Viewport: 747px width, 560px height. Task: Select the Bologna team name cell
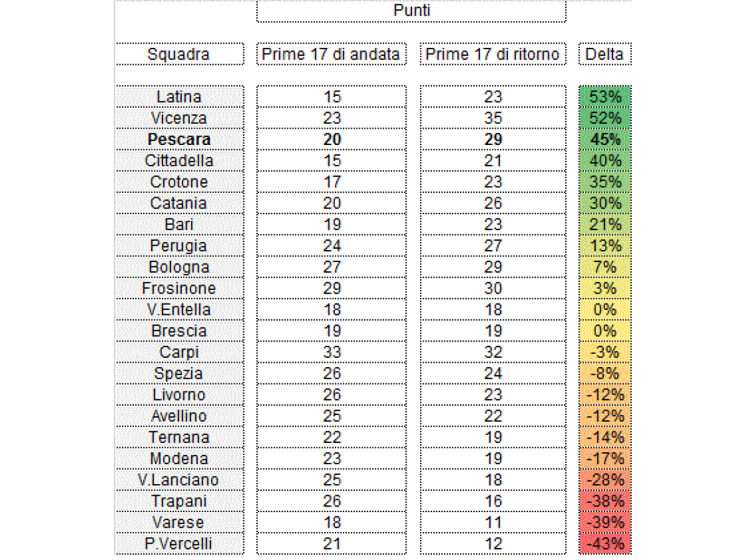(179, 268)
